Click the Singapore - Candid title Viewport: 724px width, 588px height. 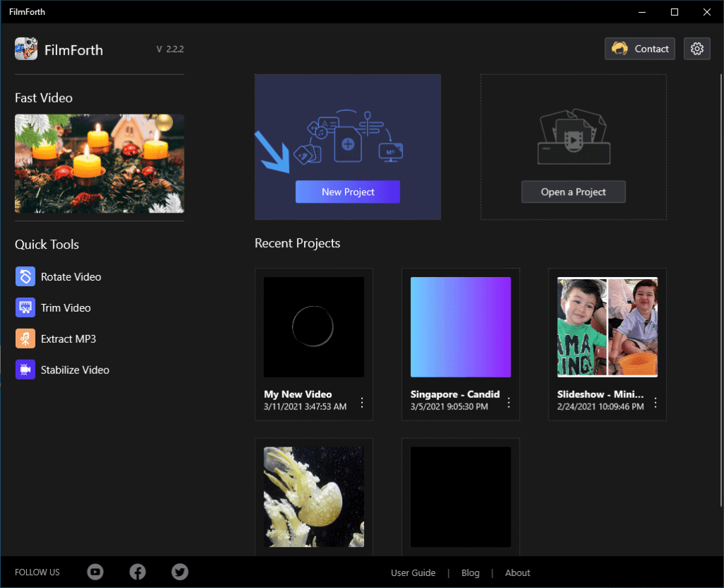(x=455, y=394)
